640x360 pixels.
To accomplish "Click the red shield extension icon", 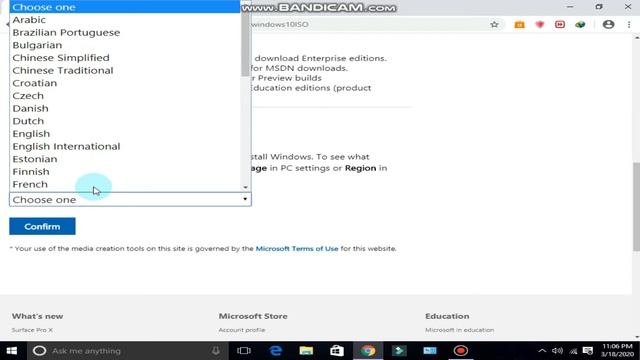I will point(540,24).
